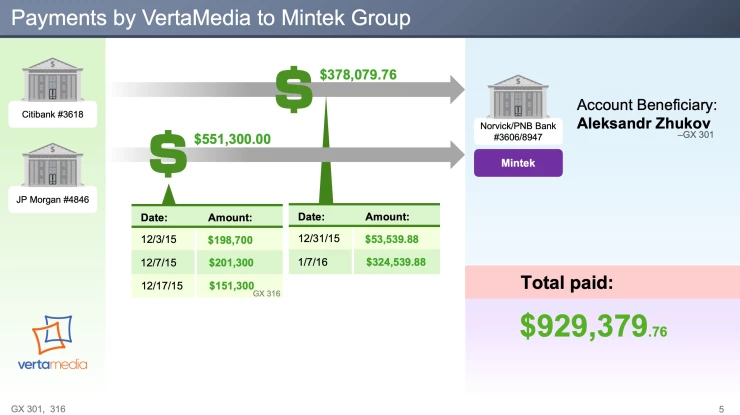Click the Norvick/PNB Bank #3606/8947 label
The width and height of the screenshot is (740, 415).
click(x=518, y=132)
